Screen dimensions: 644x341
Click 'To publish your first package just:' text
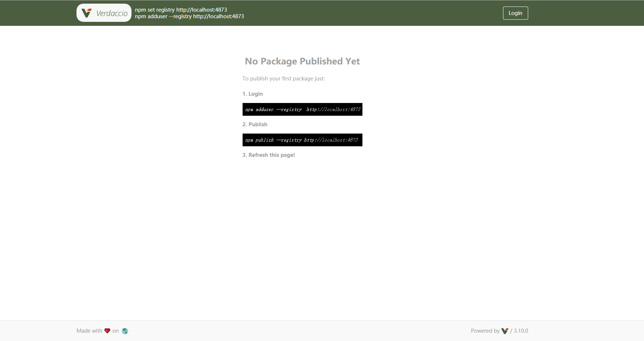284,79
